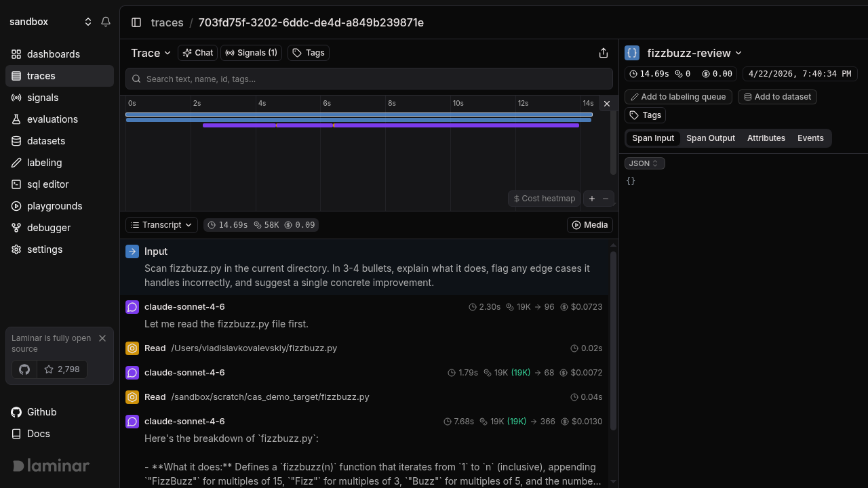Go to dashboards in sidebar
Viewport: 868px width, 488px height.
(60, 54)
